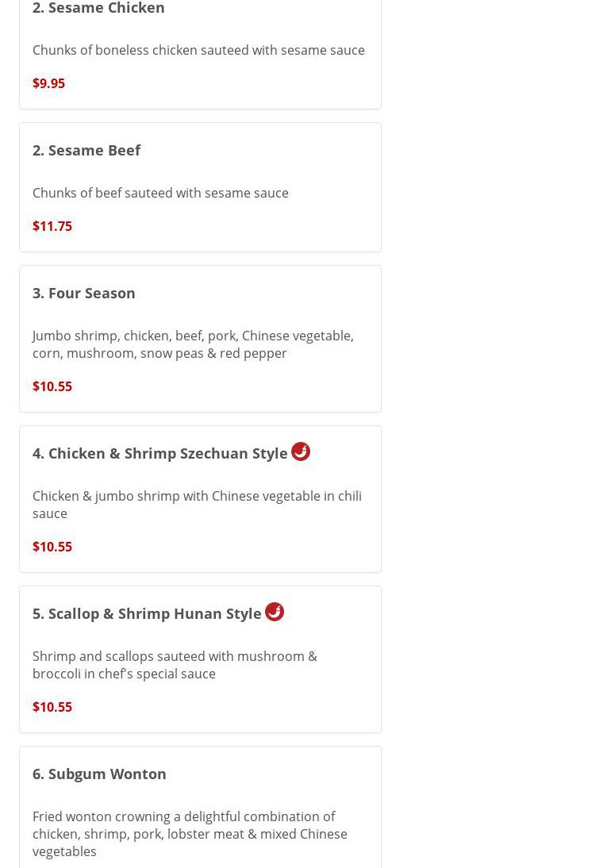Click the $11.75 Sesame Beef price
This screenshot has height=868, width=611.
52,226
